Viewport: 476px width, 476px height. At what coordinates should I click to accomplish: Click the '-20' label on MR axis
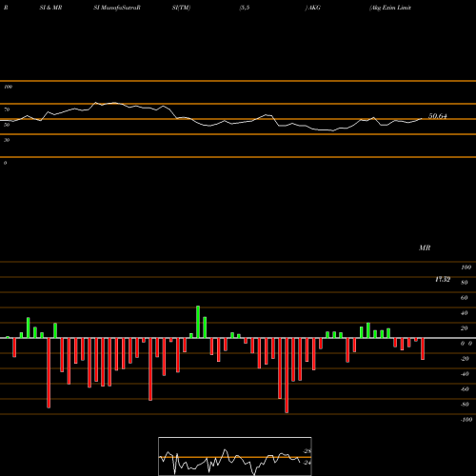pyautogui.click(x=465, y=359)
